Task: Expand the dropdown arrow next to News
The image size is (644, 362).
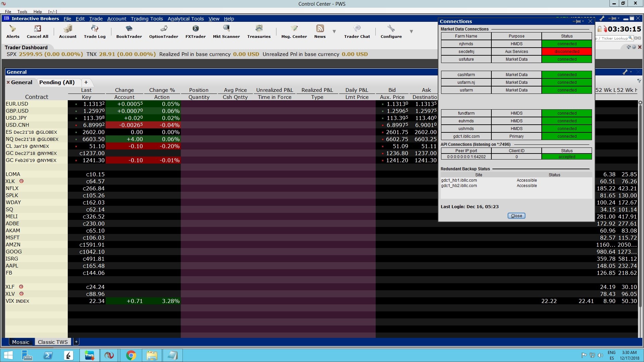Action: [334, 32]
